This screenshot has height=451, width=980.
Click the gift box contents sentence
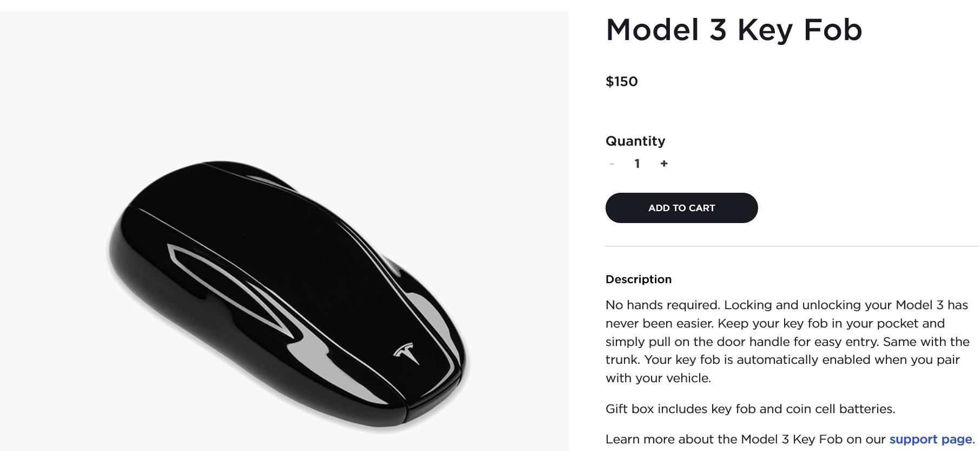pos(750,409)
